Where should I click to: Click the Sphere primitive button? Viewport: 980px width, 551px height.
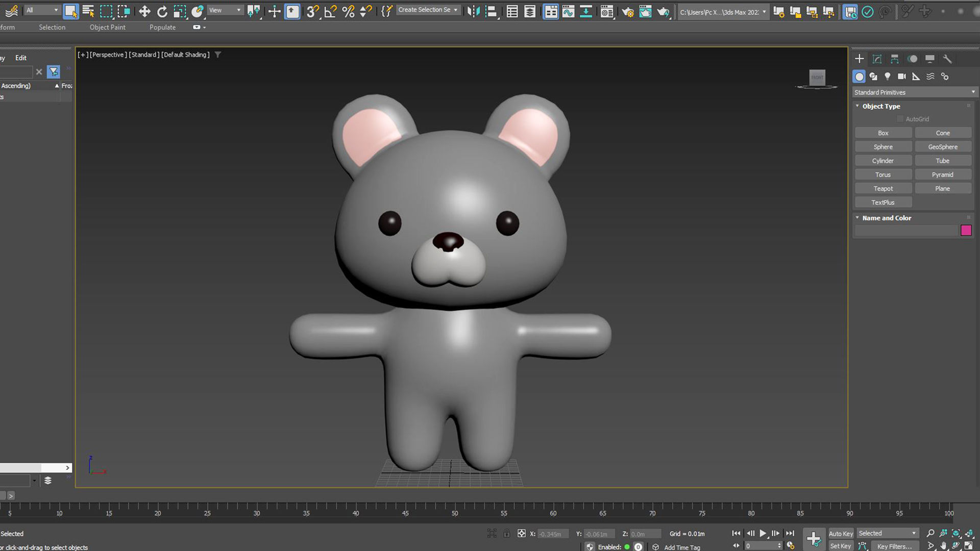(883, 147)
